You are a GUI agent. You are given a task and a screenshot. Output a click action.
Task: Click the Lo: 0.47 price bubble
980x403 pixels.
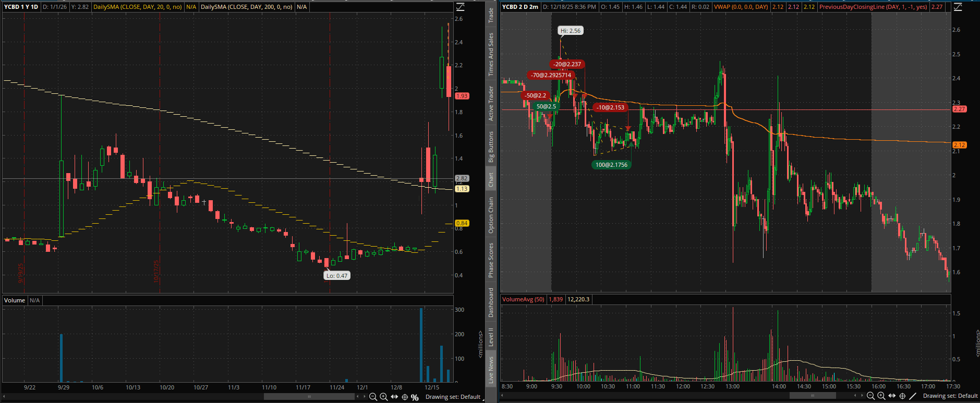point(337,276)
